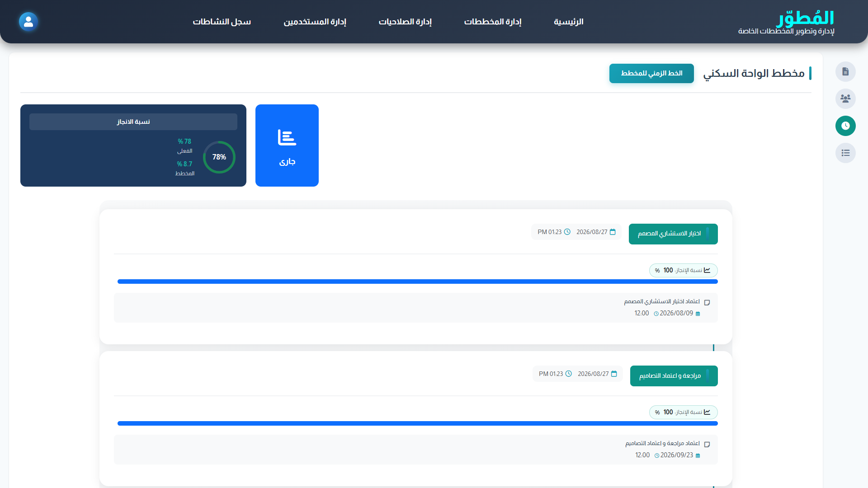Click clock icon beside first PM 01:23 time
This screenshot has width=868, height=488.
pos(567,232)
